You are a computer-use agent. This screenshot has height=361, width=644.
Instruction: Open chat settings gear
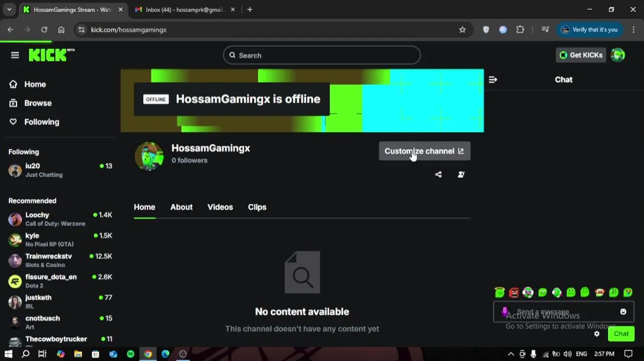pyautogui.click(x=597, y=334)
